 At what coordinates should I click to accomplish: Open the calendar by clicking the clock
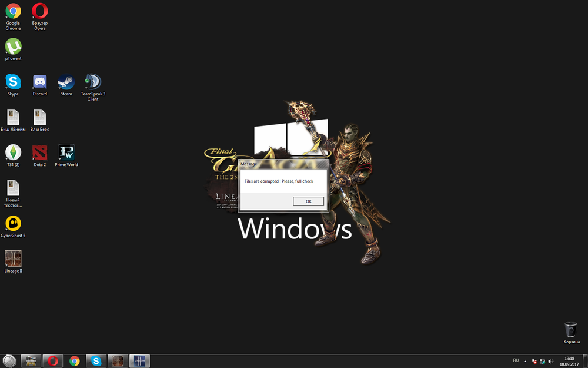click(x=569, y=360)
